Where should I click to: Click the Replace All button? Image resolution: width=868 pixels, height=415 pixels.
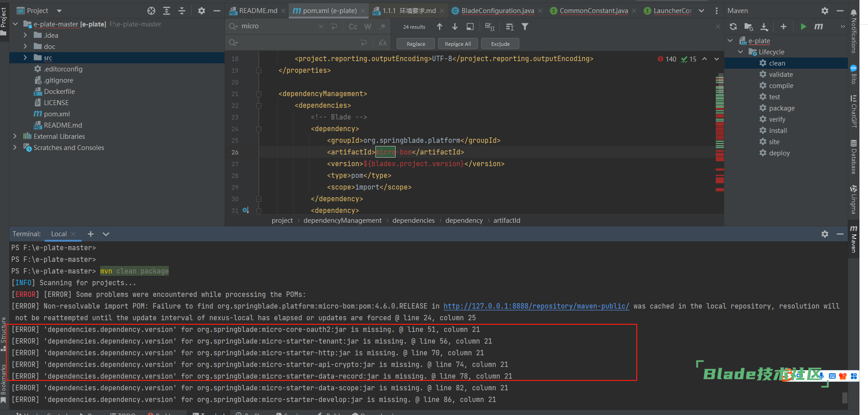458,44
